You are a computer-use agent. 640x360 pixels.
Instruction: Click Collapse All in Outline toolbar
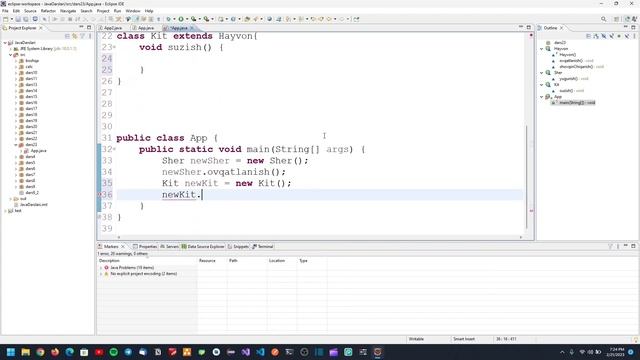tap(588, 36)
